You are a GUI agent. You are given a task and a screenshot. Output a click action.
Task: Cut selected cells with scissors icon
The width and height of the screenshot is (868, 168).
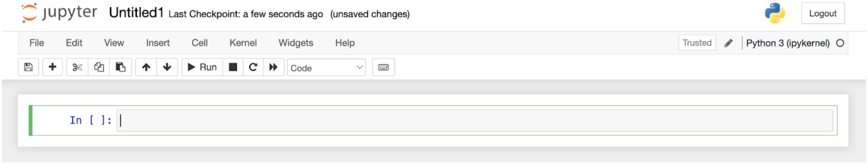click(77, 67)
